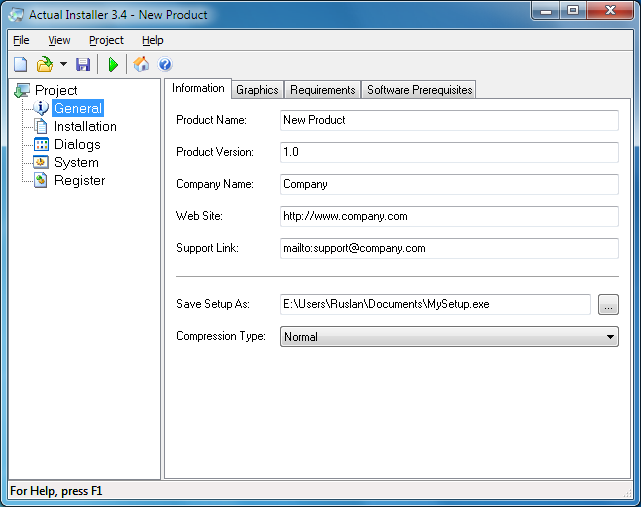Screen dimensions: 641x507
Task: Click the Register icon in tree
Action: click(40, 180)
